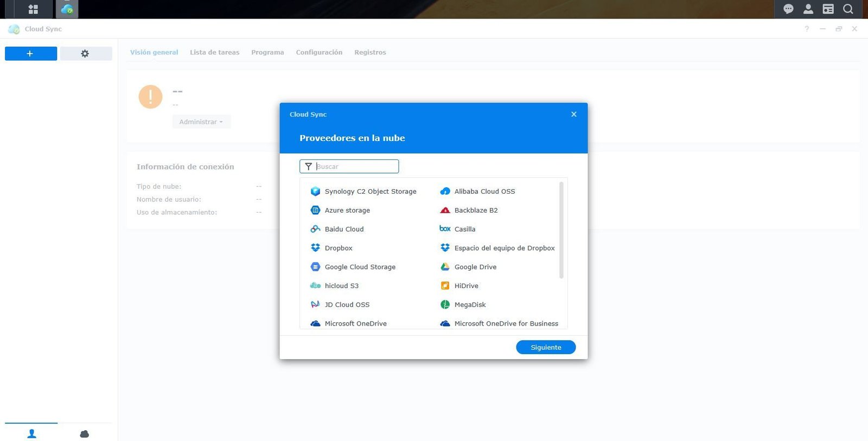The height and width of the screenshot is (441, 868).
Task: Click the 'Backblaze B2' label
Action: click(476, 210)
